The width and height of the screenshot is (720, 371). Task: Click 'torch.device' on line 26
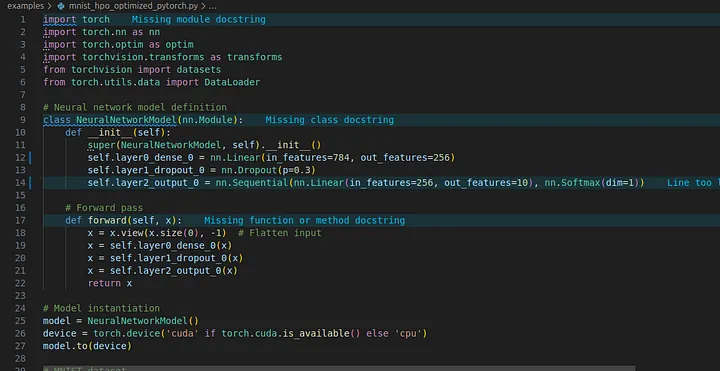pos(126,333)
